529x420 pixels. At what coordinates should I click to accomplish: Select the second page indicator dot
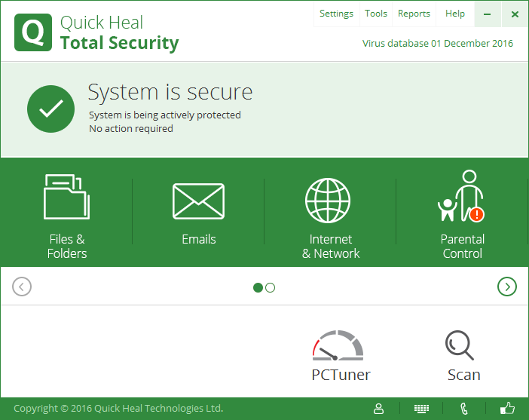pos(271,287)
